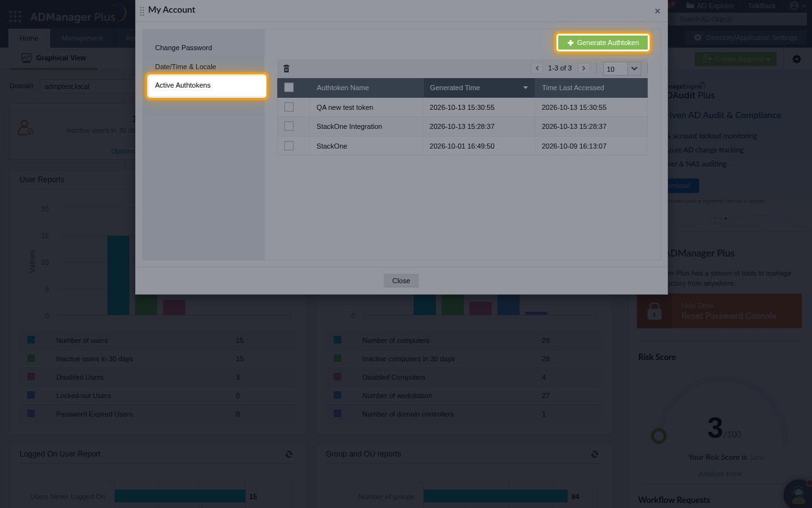The width and height of the screenshot is (812, 508).
Task: Click the inactive users person icon
Action: pos(25,128)
